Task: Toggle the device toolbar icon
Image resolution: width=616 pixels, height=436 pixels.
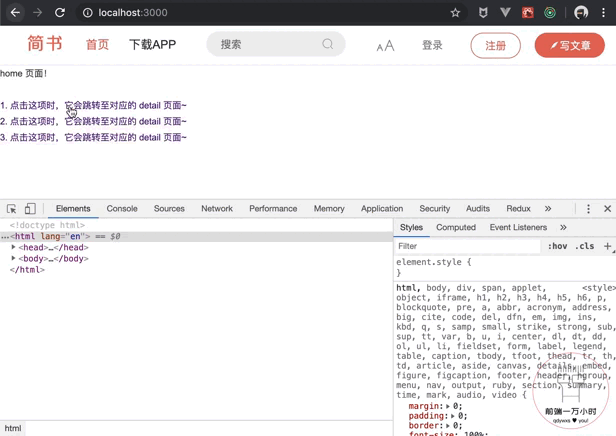Action: [30, 209]
